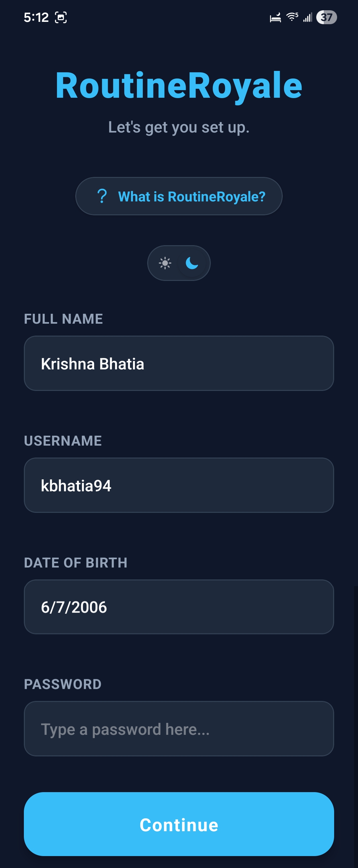Screen dimensions: 358x868
Task: Tap the RoutineRoyale title heading
Action: coord(179,86)
